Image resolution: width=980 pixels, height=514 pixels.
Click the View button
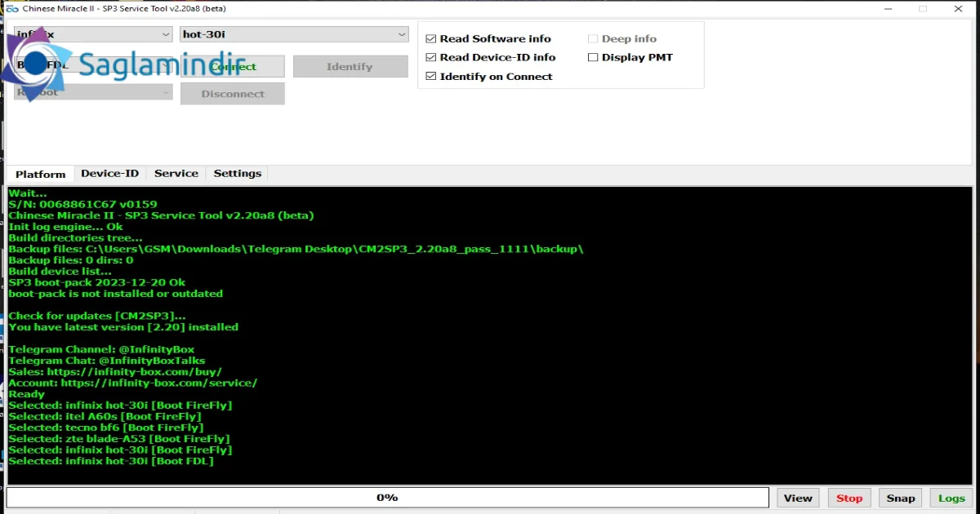pyautogui.click(x=798, y=498)
